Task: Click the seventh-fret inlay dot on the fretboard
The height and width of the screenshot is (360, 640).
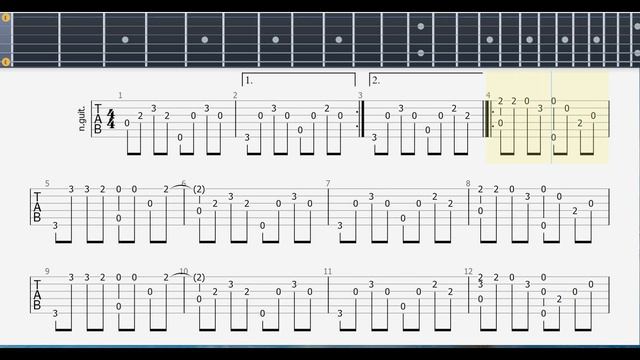Action: coord(276,40)
